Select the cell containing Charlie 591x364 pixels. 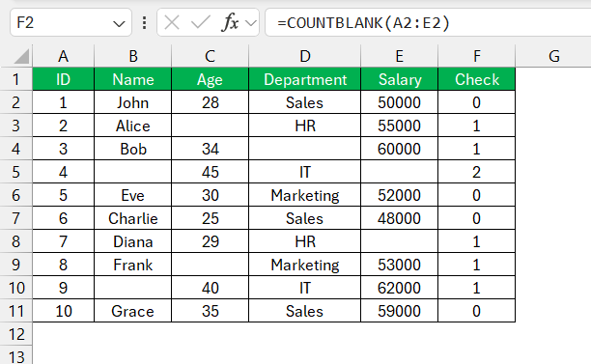point(132,218)
